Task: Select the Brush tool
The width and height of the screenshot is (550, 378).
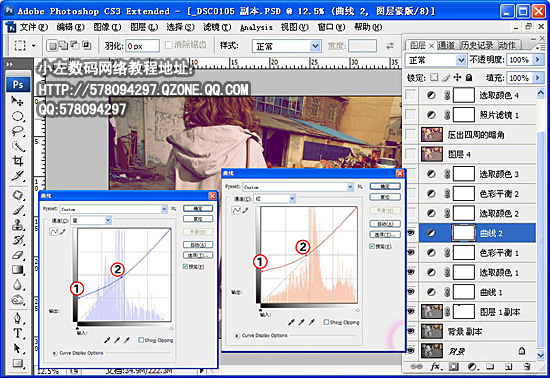Action: tap(18, 210)
